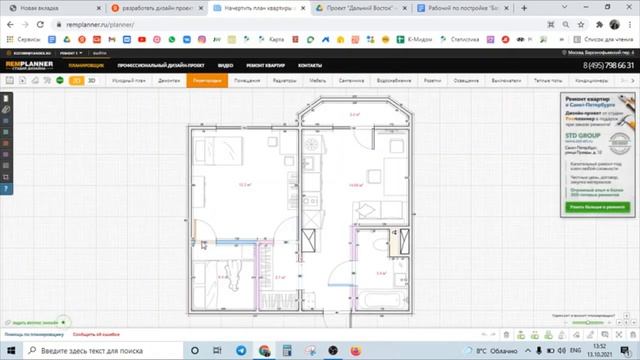Open the Помещения tab
Screen dimensions: 640x360
(247, 81)
